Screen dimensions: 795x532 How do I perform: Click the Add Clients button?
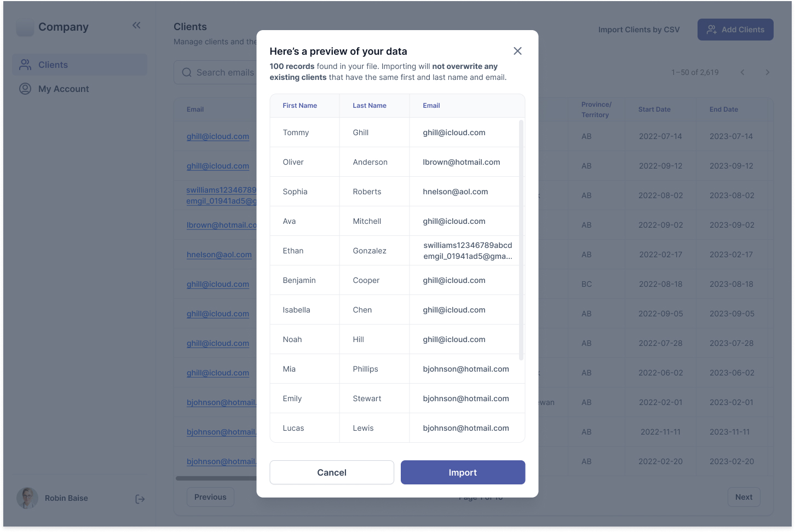pyautogui.click(x=735, y=30)
